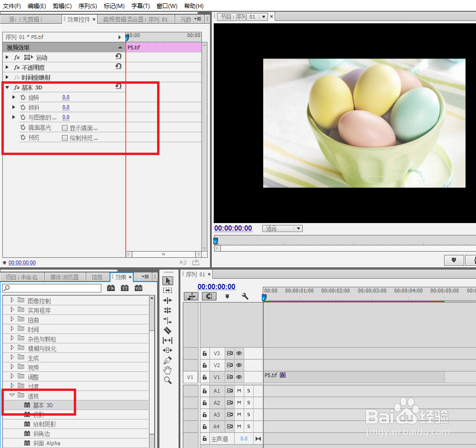476x448 pixels.
Task: Open the 字幕(T) menu
Action: pyautogui.click(x=140, y=6)
